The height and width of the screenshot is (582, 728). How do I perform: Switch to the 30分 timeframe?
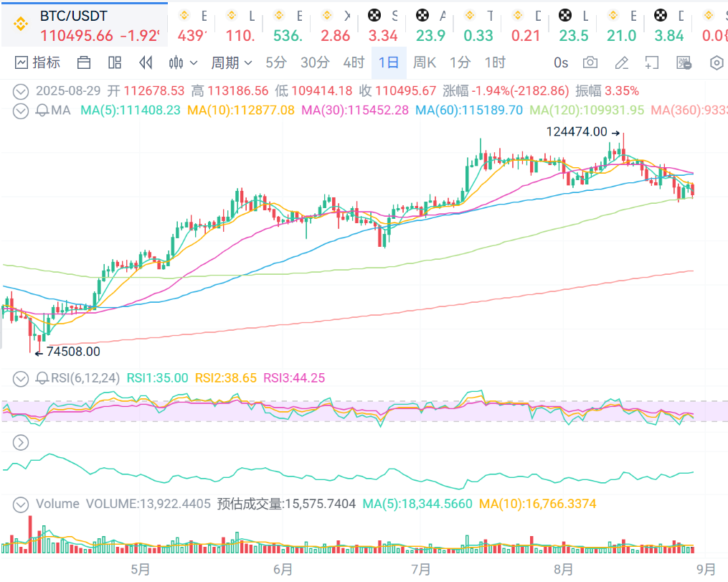pyautogui.click(x=316, y=62)
